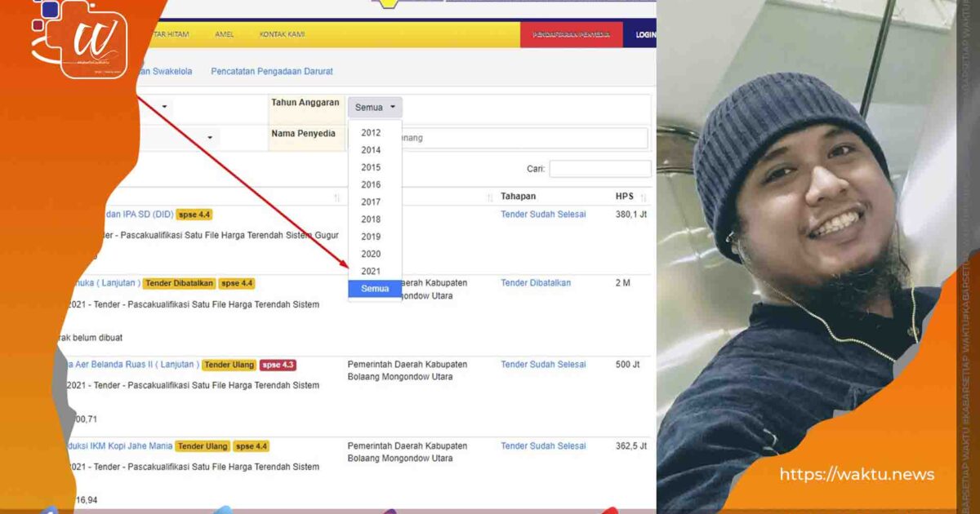Click Tender Ulang badge on Aer Belanda row

229,365
